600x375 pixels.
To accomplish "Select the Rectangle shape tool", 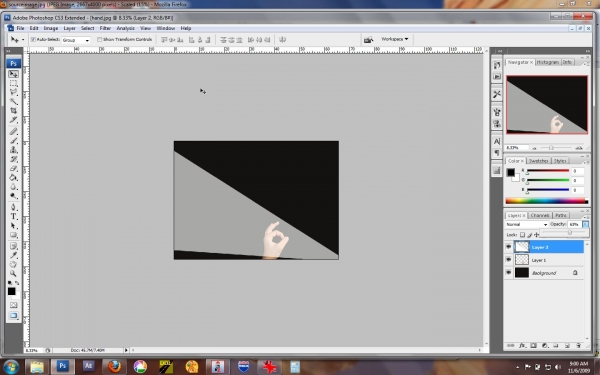I will coord(13,235).
